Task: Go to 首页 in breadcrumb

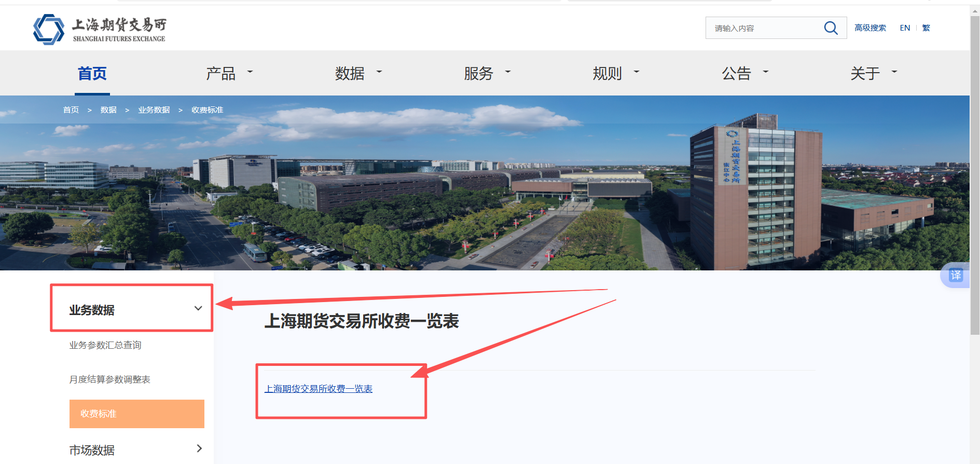Action: pos(71,110)
